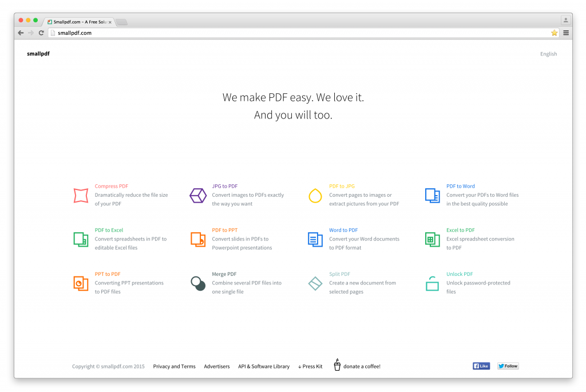586x392 pixels.
Task: Click the 'And you will too.' headline line
Action: click(293, 115)
